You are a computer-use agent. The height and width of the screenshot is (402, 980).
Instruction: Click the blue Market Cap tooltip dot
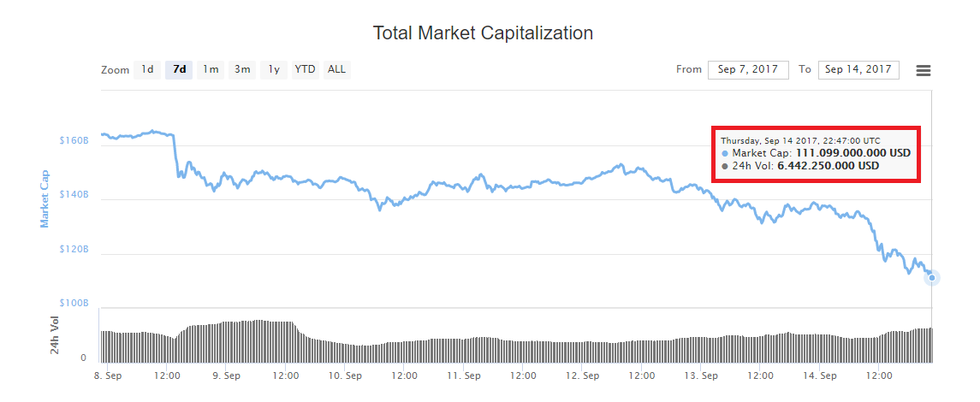point(725,153)
